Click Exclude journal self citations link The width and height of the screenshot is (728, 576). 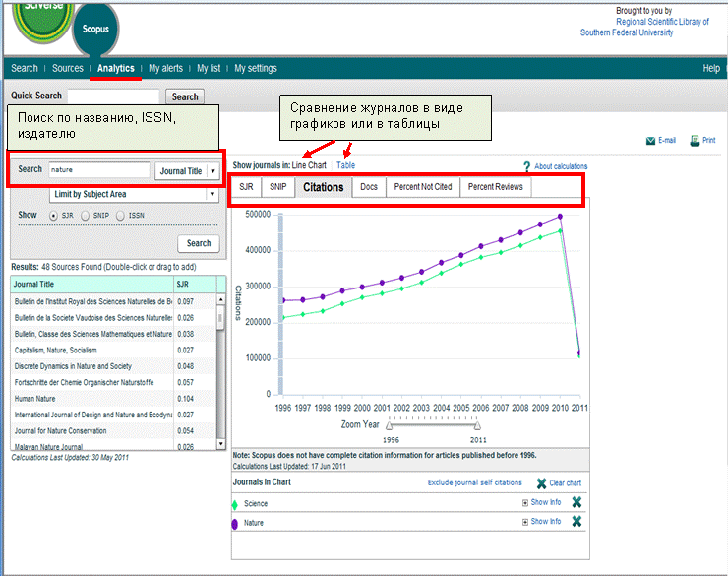[x=474, y=482]
